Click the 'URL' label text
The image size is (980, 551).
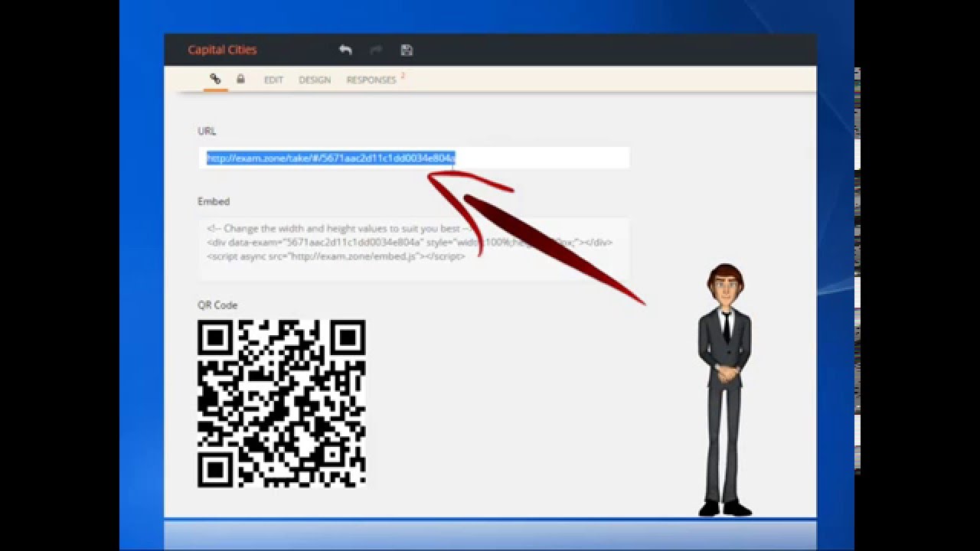(207, 131)
